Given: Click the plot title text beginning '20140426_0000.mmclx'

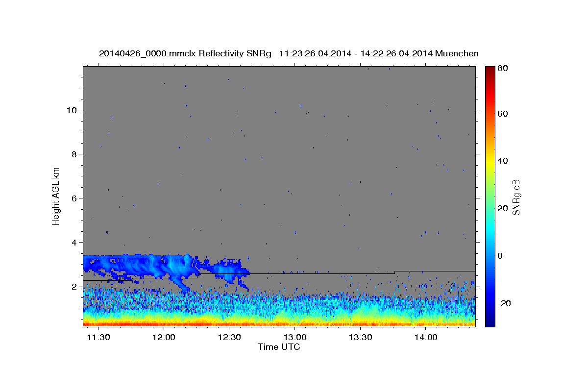Looking at the screenshot, I should 289,53.
